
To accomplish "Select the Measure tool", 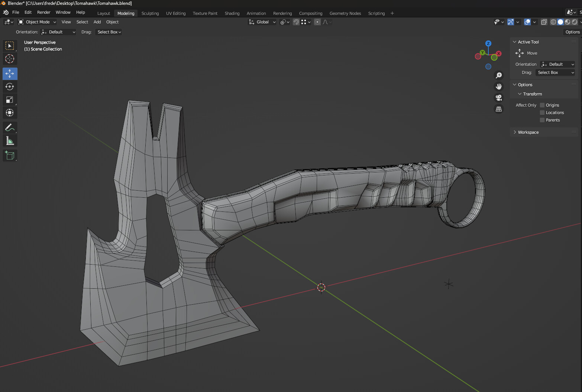I will click(x=10, y=140).
